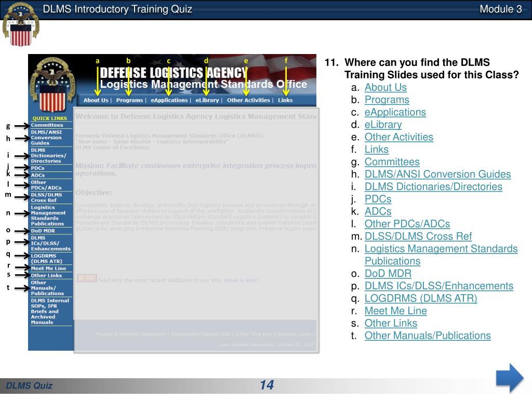532x399 pixels.
Task: Click the 'DLMS Quiz' footer label
Action: (x=29, y=386)
